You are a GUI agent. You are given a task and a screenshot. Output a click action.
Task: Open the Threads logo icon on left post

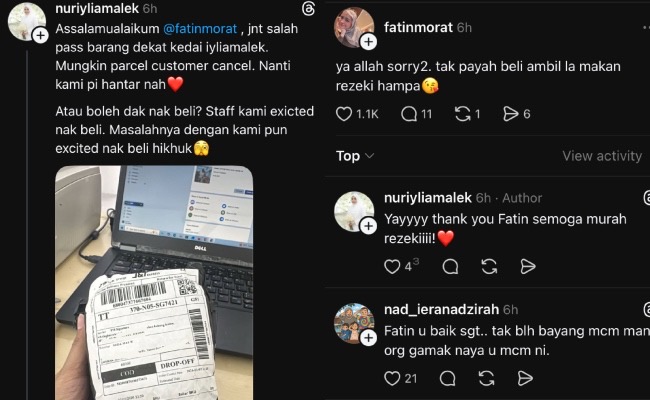308,9
